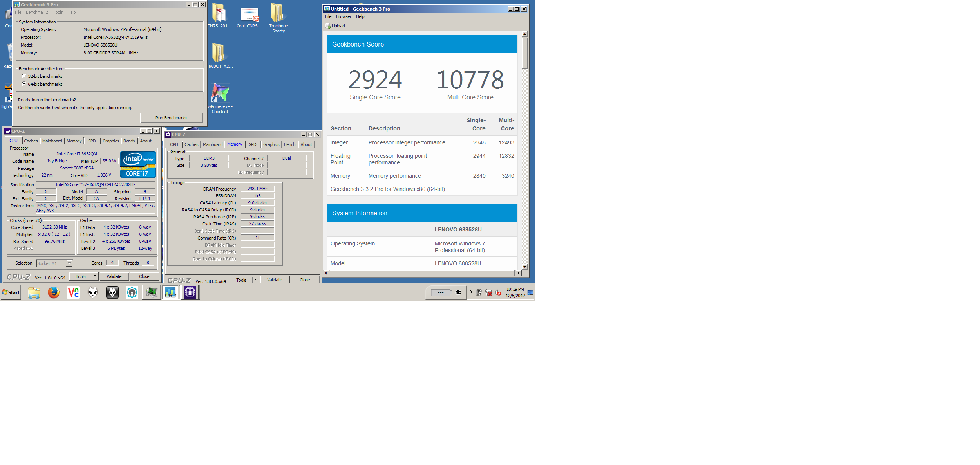The width and height of the screenshot is (980, 465).
Task: Click horizontal scroll right arrow in results
Action: (x=519, y=273)
